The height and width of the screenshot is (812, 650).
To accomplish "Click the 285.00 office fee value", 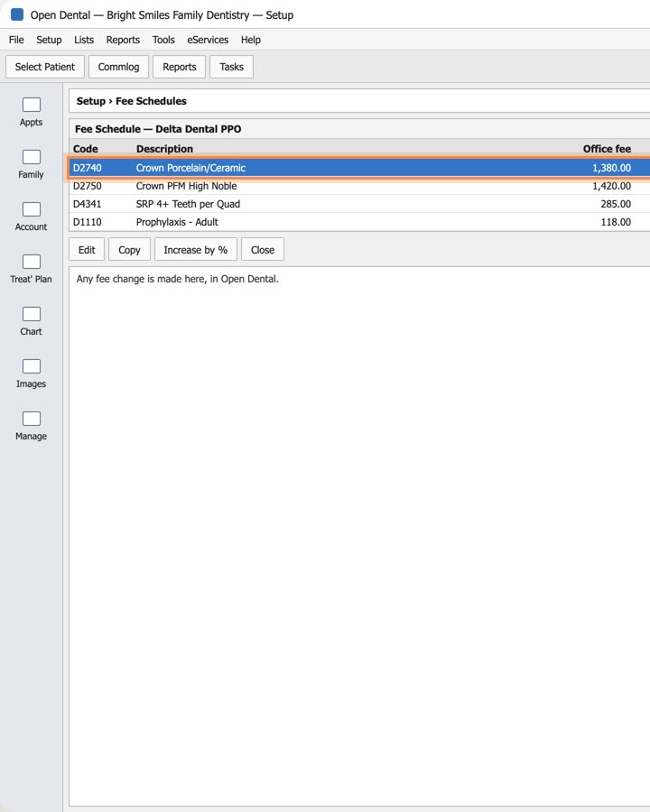I will (616, 204).
